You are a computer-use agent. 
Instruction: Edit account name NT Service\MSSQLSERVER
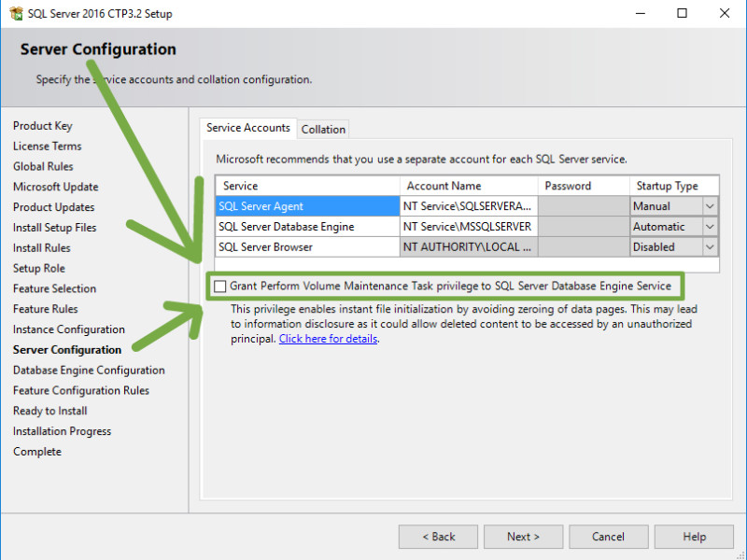click(469, 227)
